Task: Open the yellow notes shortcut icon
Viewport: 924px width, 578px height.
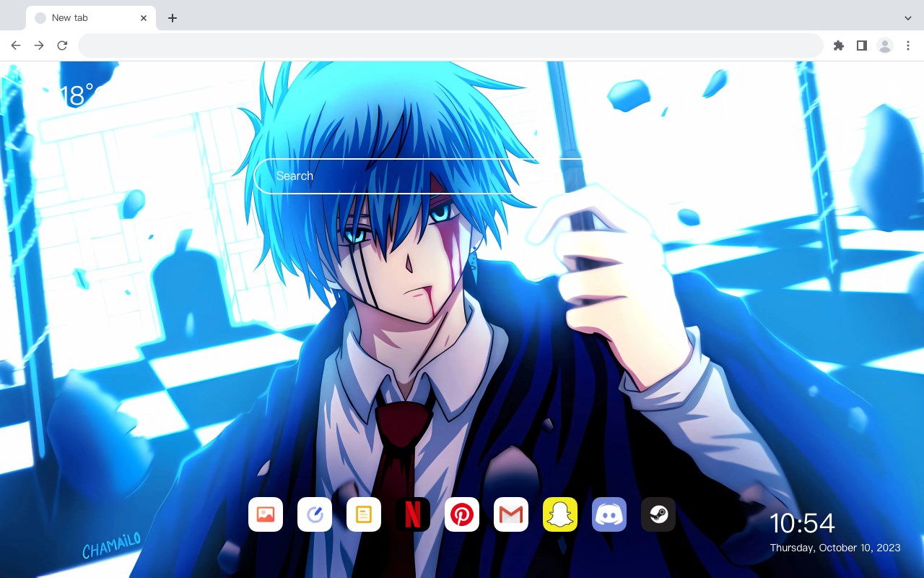Action: pyautogui.click(x=364, y=514)
